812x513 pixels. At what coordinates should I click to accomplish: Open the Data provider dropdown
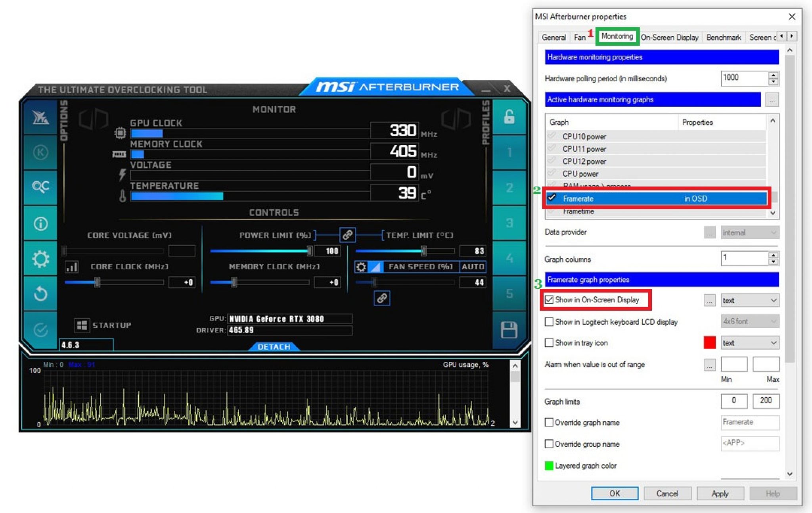(x=749, y=232)
